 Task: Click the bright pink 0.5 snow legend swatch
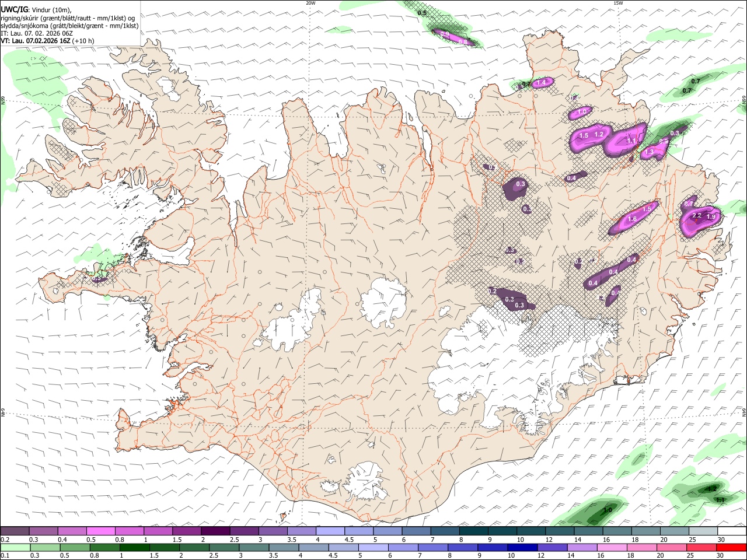(100, 531)
